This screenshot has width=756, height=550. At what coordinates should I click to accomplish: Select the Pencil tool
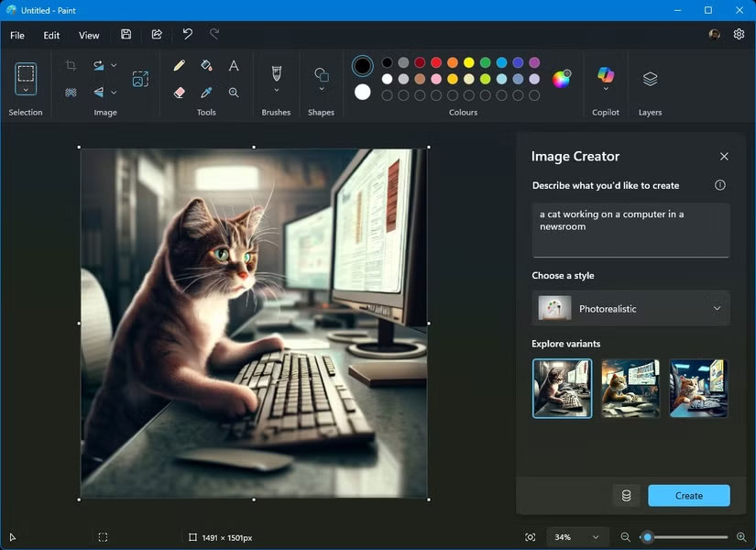(180, 66)
